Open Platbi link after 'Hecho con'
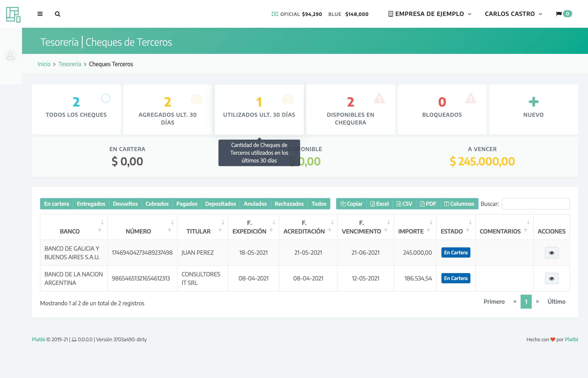 [571, 339]
